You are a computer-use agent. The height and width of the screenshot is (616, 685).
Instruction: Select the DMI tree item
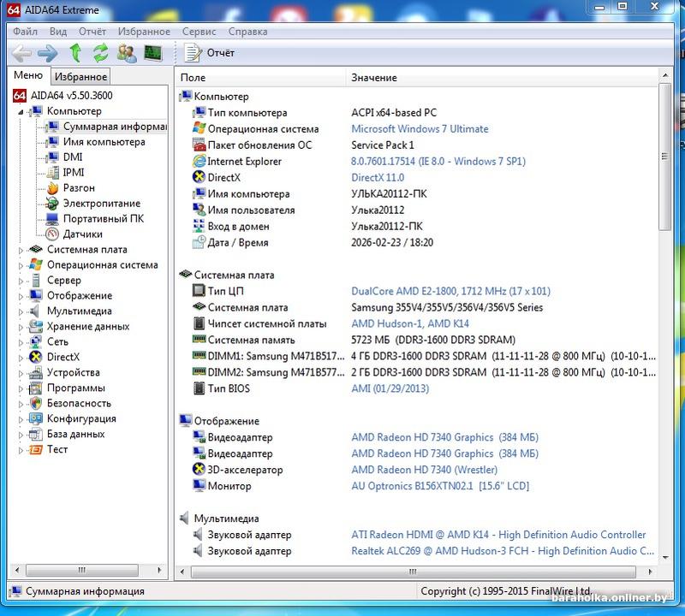(73, 157)
